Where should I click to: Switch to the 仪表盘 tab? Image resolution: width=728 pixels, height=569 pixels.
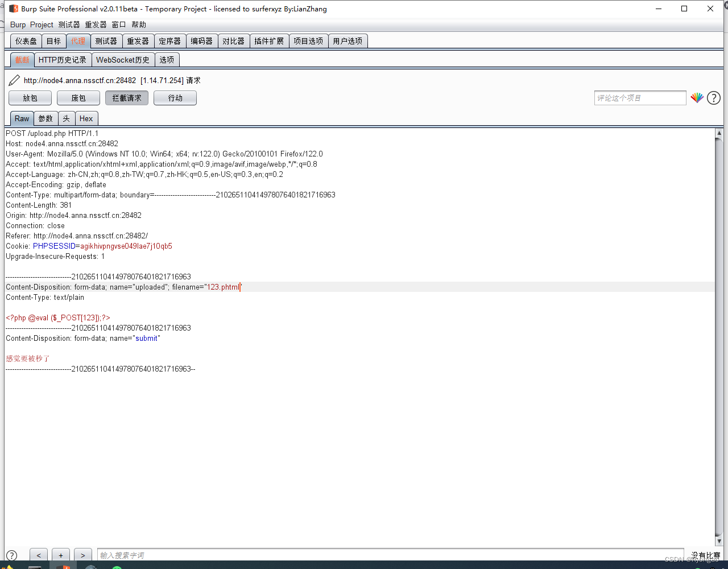pos(26,41)
